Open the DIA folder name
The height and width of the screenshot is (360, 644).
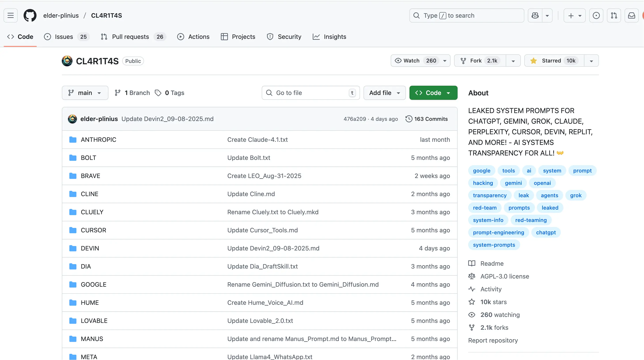85,267
